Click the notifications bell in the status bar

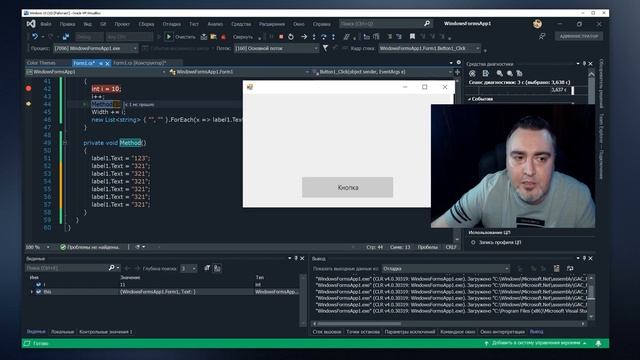coord(598,344)
